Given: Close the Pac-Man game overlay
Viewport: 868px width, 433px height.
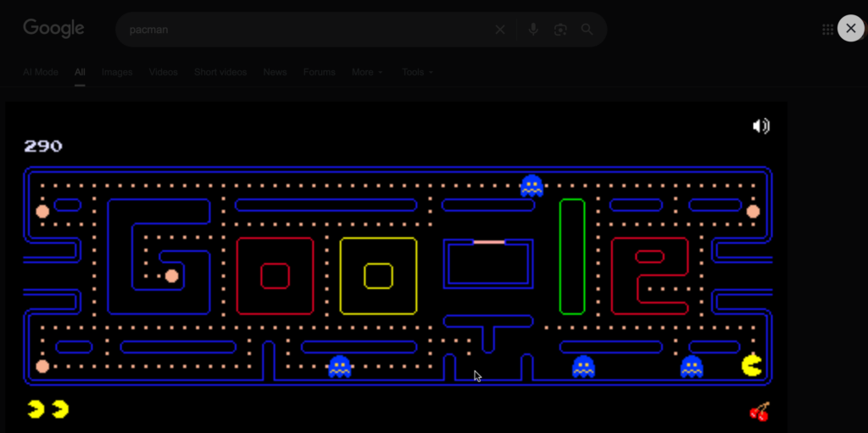Looking at the screenshot, I should pos(850,28).
